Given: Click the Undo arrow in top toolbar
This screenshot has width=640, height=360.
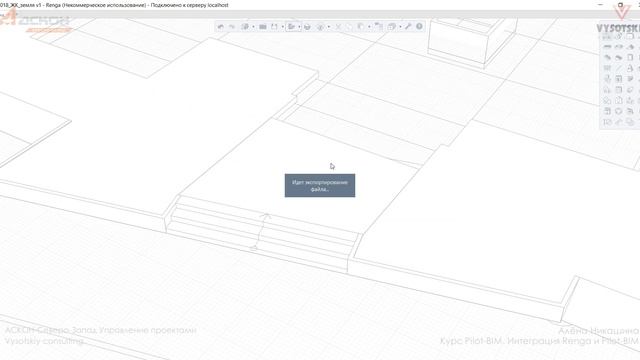Looking at the screenshot, I should (221, 27).
